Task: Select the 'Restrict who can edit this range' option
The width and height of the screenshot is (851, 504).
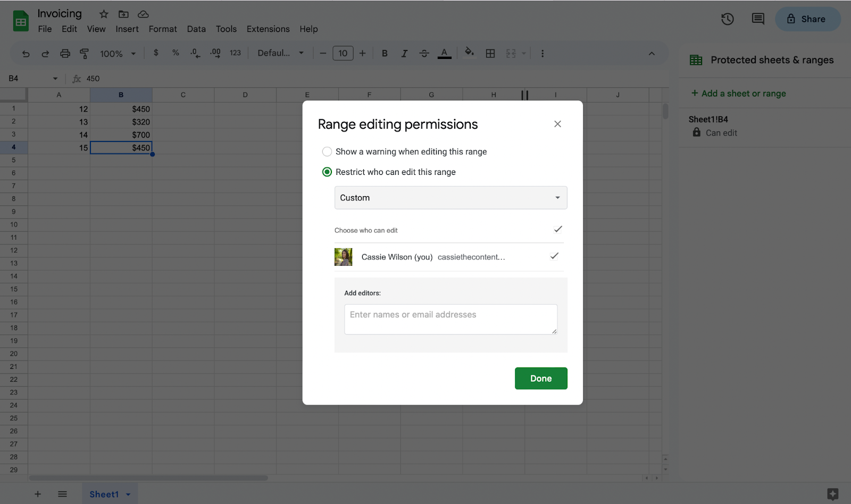Action: click(x=327, y=172)
